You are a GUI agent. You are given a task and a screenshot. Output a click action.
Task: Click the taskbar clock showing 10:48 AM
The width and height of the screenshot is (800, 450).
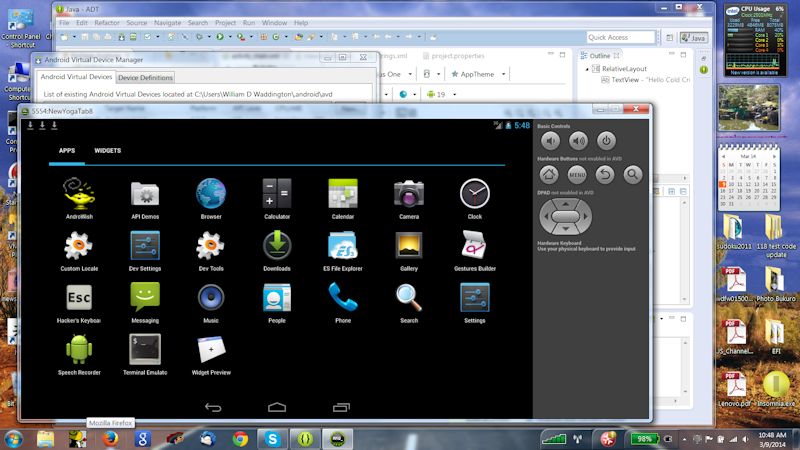tap(772, 439)
